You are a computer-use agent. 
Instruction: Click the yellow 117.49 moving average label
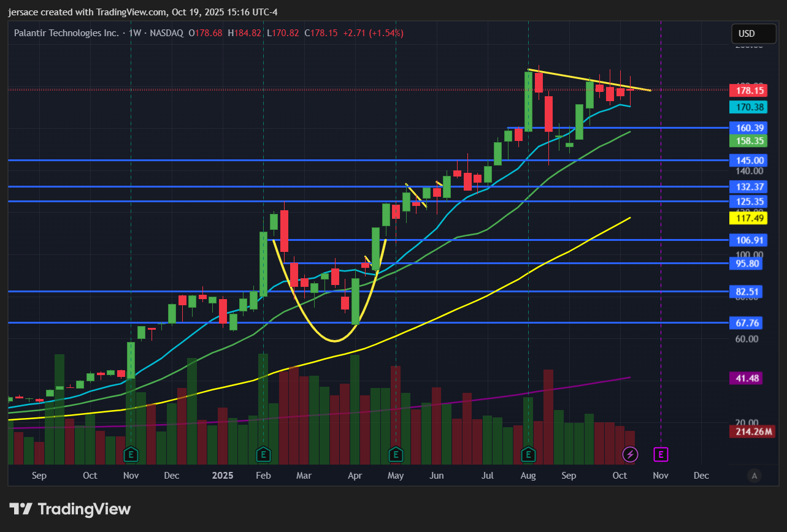click(748, 218)
